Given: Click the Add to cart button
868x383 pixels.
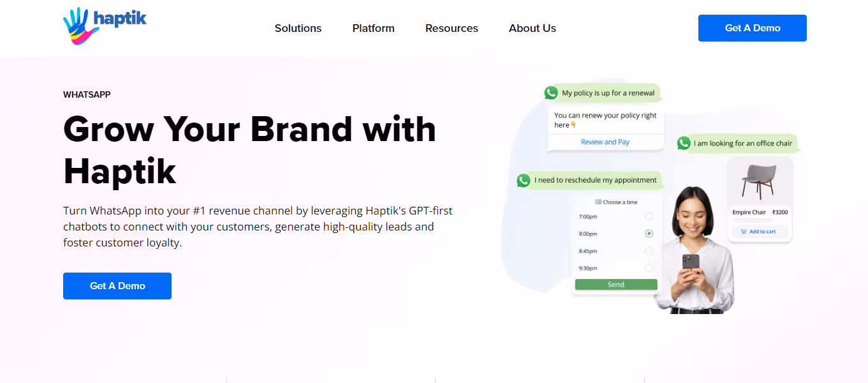Looking at the screenshot, I should click(760, 232).
